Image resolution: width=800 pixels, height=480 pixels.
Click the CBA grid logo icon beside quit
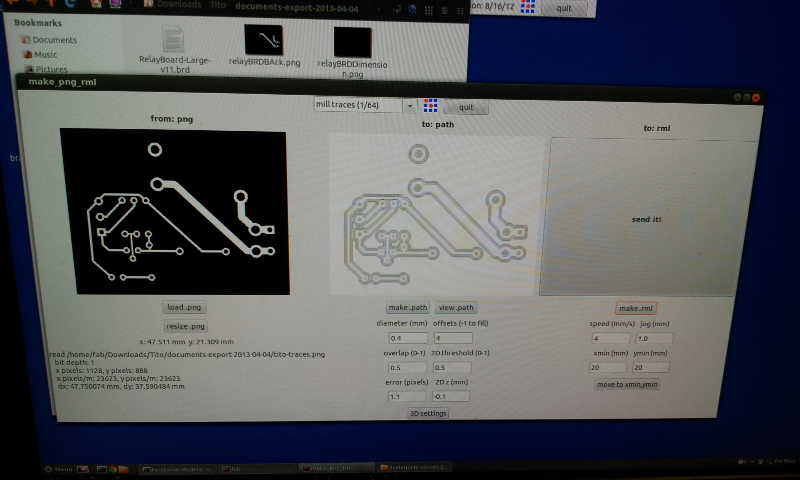(432, 106)
